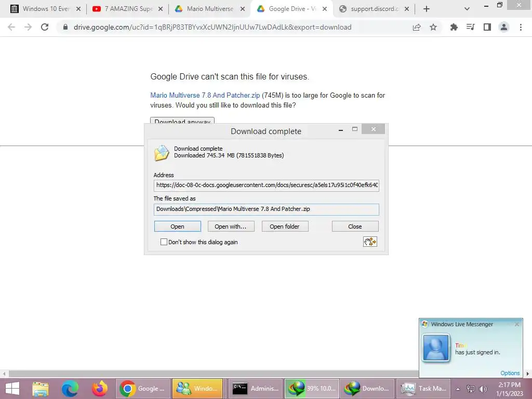Click the left scroll arrow of horizontal scrollbar
Viewport: 532px width, 399px height.
4,374
